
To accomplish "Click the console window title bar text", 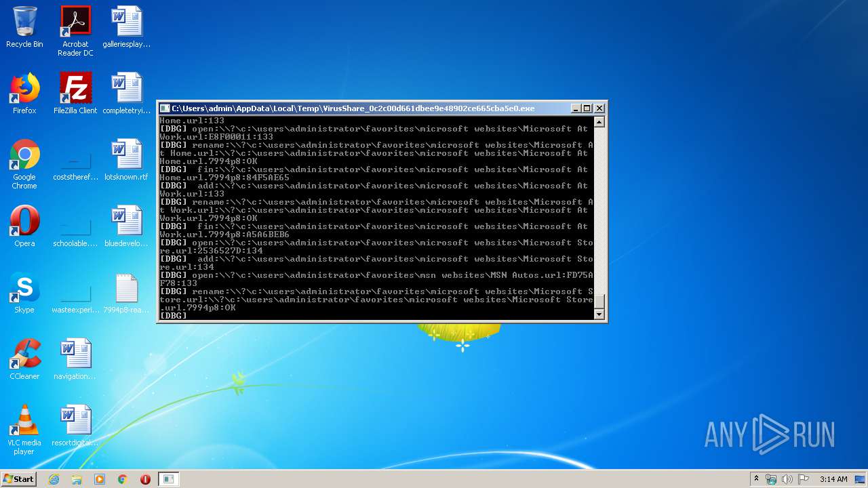I will point(353,108).
